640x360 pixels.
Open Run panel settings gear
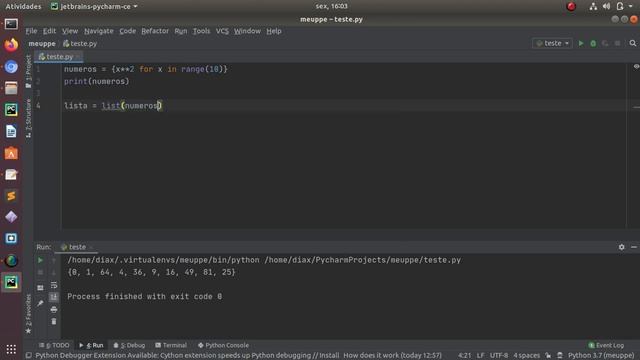(x=621, y=247)
